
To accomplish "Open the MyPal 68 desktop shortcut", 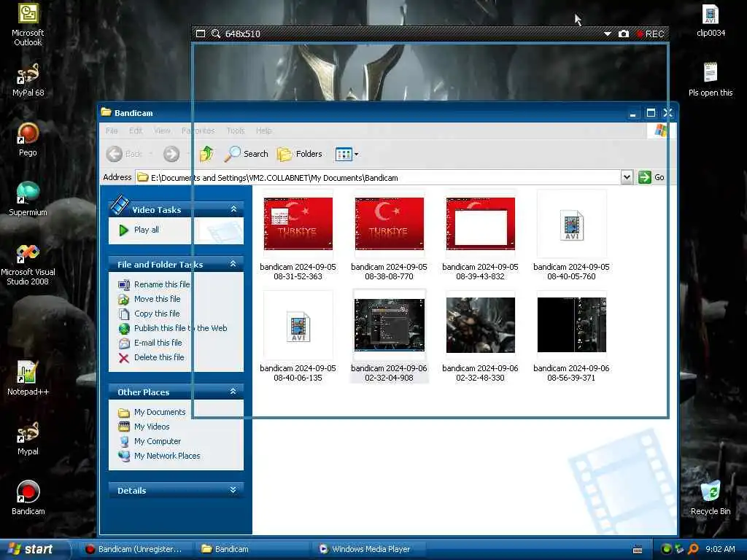I will click(28, 80).
